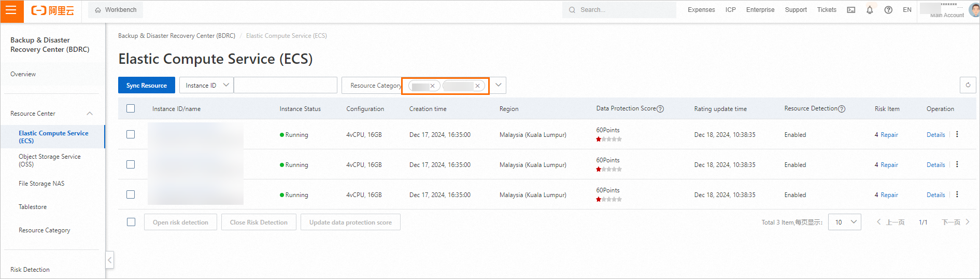This screenshot has height=279, width=980.
Task: Open Details for the second instance
Action: click(x=936, y=165)
